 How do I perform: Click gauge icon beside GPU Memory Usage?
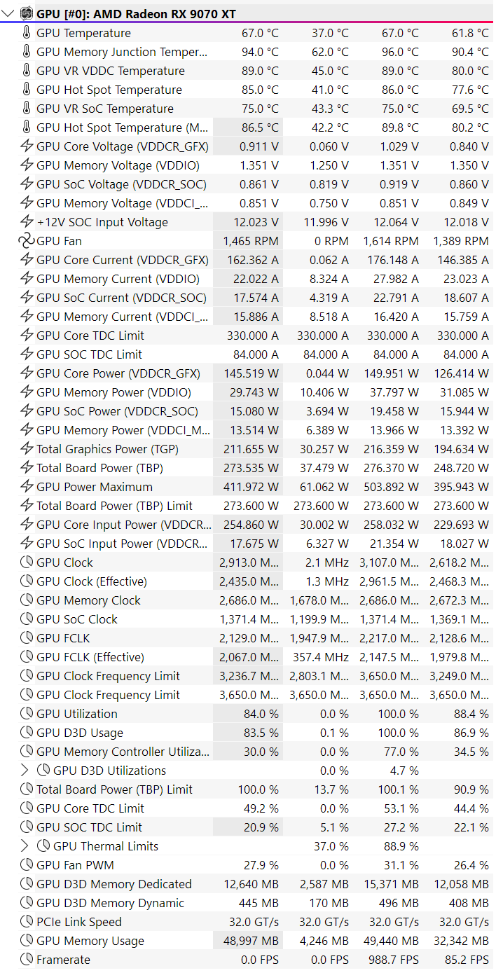(x=27, y=941)
